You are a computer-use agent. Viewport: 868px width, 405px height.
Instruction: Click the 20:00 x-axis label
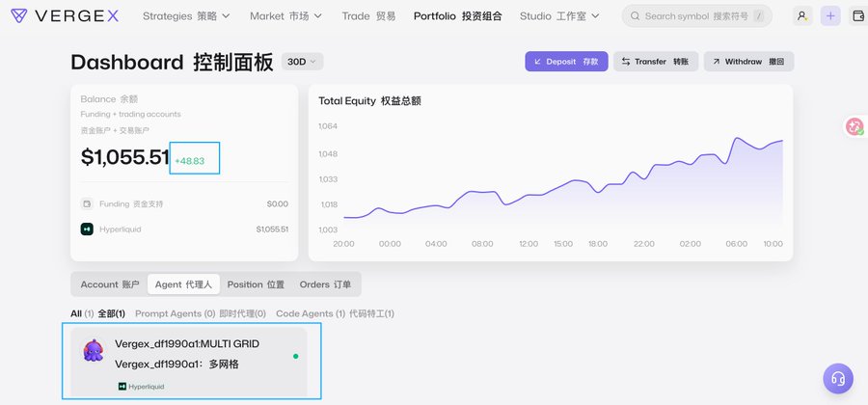tap(343, 244)
